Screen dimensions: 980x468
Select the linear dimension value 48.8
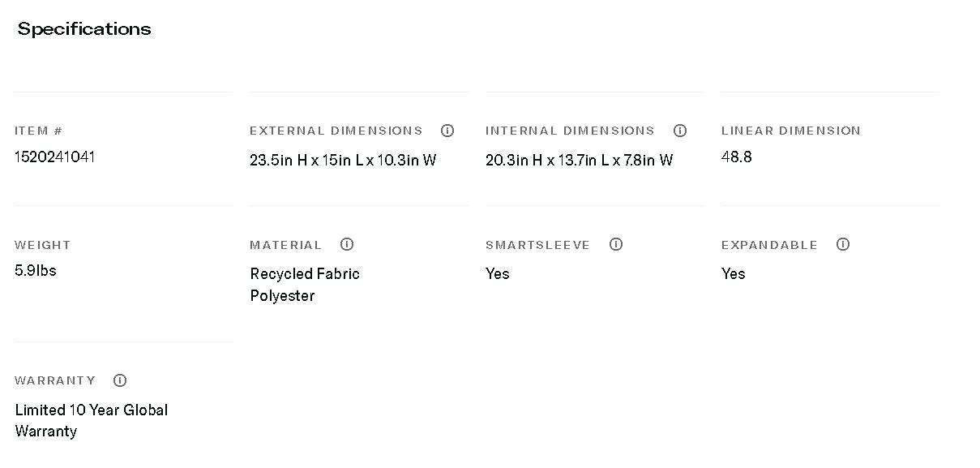[736, 157]
